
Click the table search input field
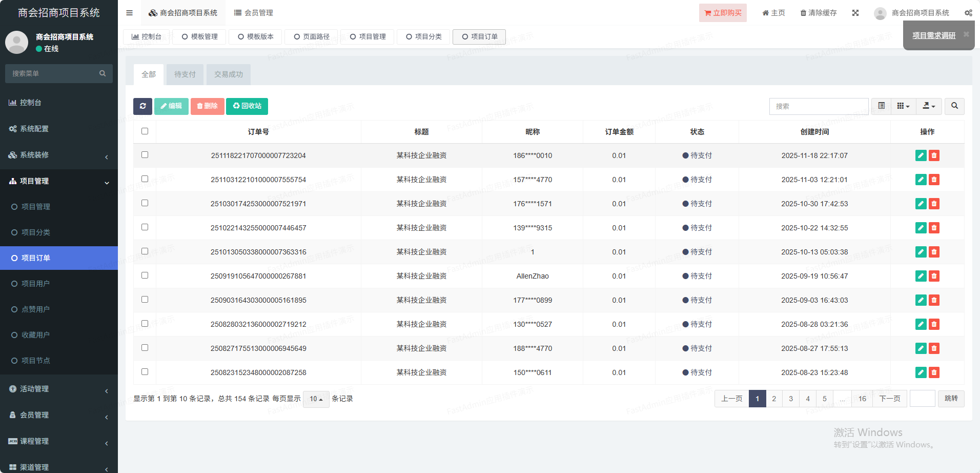pos(819,106)
